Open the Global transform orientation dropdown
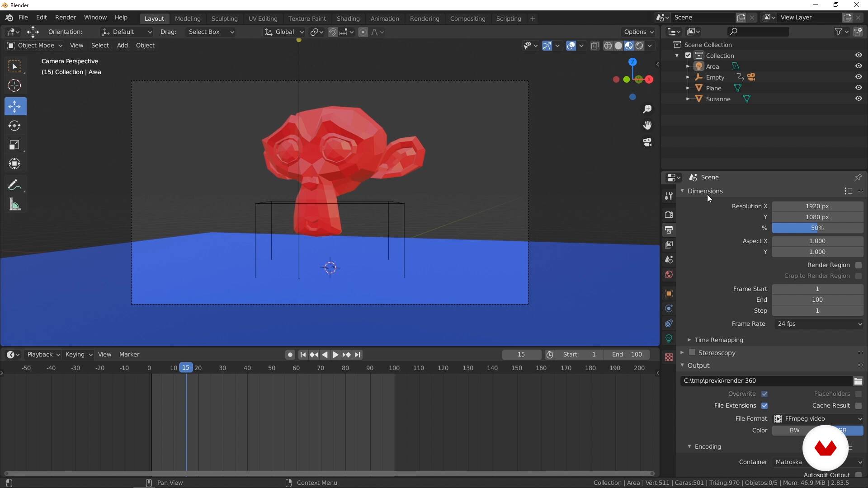The width and height of the screenshot is (868, 488). (x=284, y=32)
